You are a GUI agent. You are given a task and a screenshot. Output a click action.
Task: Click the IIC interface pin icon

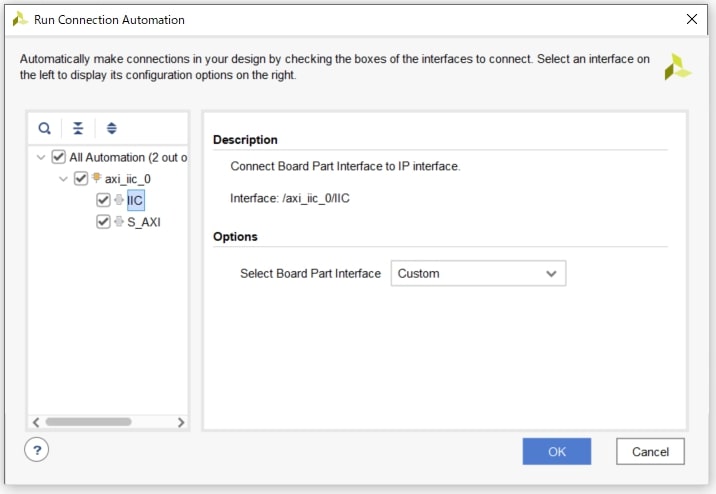(119, 200)
